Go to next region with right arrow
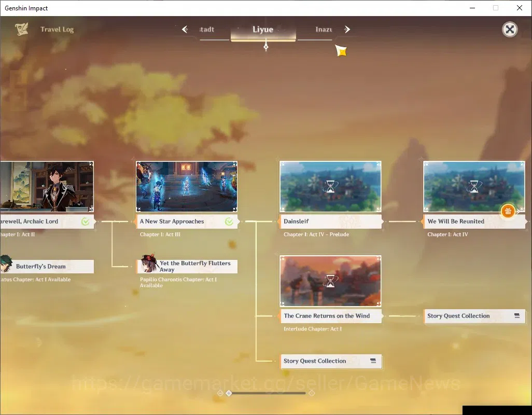The height and width of the screenshot is (415, 532). point(347,30)
